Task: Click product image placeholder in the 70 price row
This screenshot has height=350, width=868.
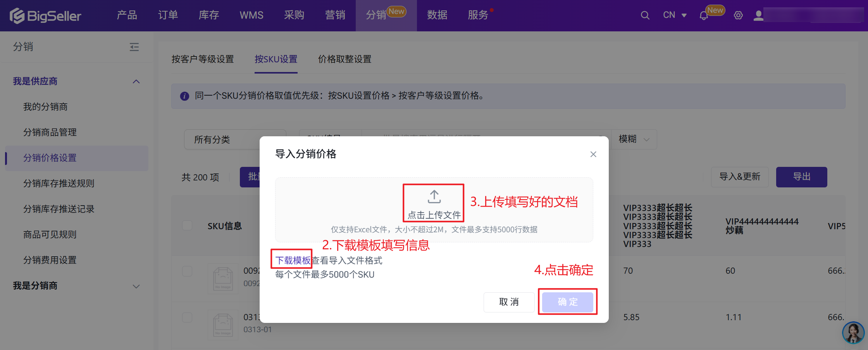Action: pyautogui.click(x=223, y=278)
